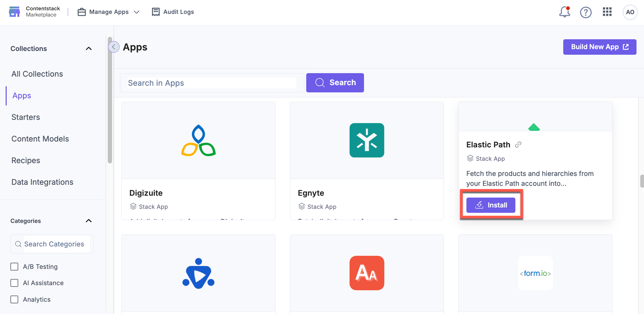Open the apps grid switcher
Screen dimensions: 644x314
click(x=607, y=12)
